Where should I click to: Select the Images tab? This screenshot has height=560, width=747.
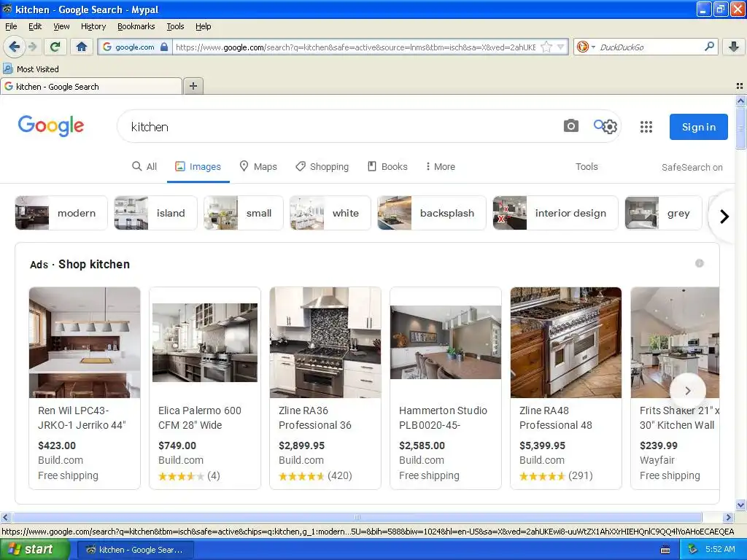click(x=198, y=167)
